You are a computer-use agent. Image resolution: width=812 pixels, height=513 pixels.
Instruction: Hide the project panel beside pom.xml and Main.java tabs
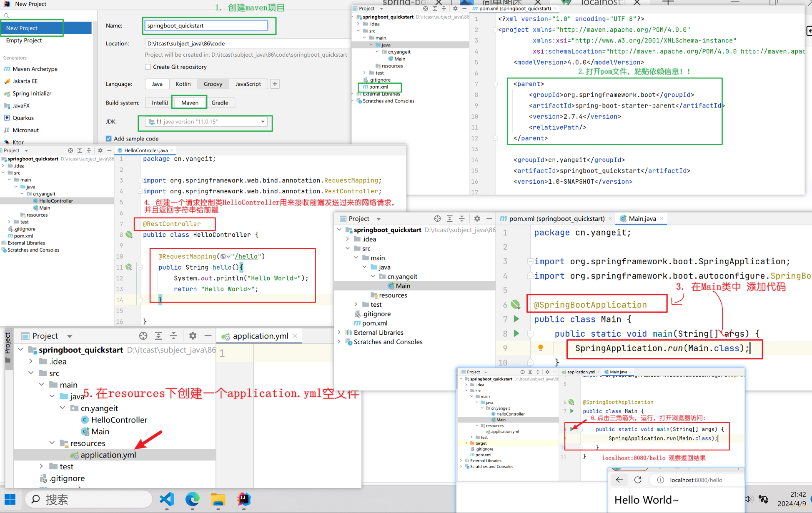point(489,218)
